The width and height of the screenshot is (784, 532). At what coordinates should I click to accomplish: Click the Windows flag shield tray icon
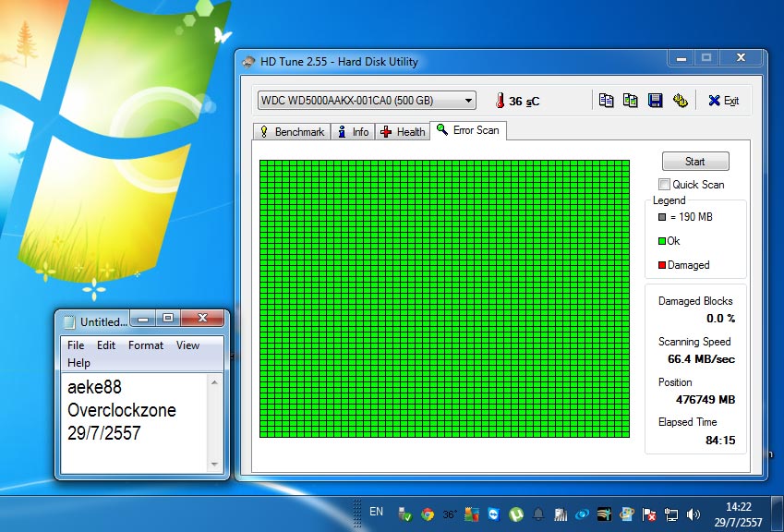[626, 514]
